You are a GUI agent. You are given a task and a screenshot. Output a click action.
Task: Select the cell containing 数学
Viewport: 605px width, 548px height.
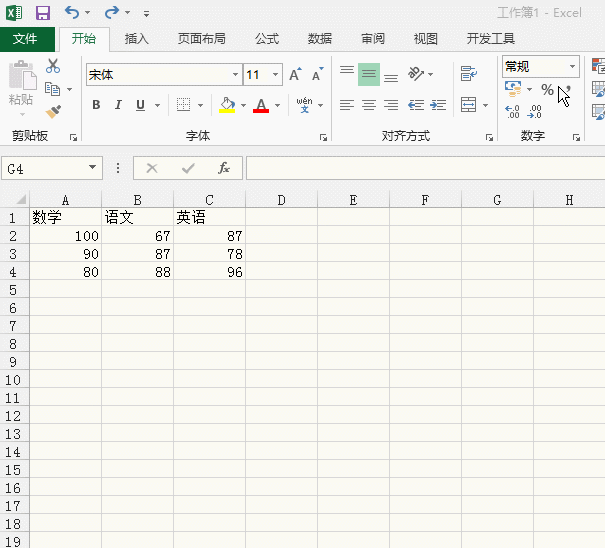tap(66, 217)
